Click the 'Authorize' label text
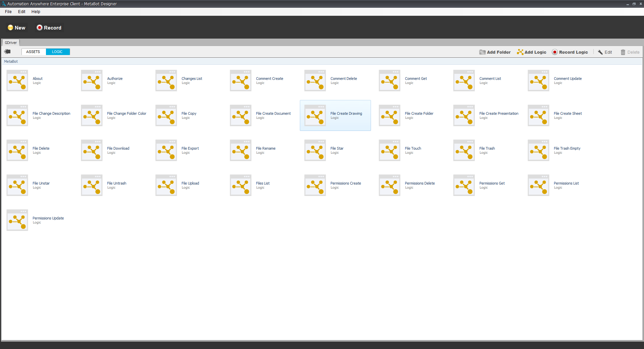This screenshot has width=644, height=349. pos(115,79)
